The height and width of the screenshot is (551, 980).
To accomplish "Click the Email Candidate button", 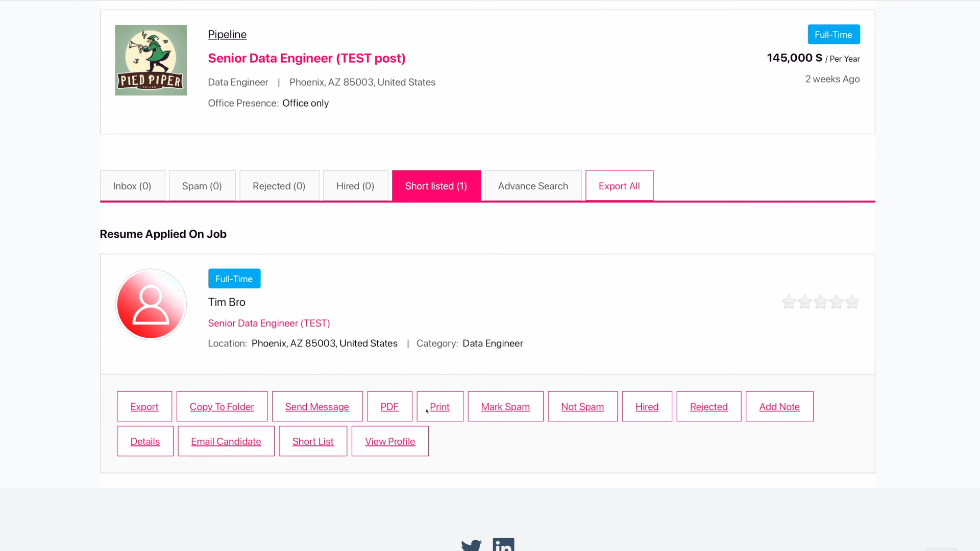I will 226,441.
